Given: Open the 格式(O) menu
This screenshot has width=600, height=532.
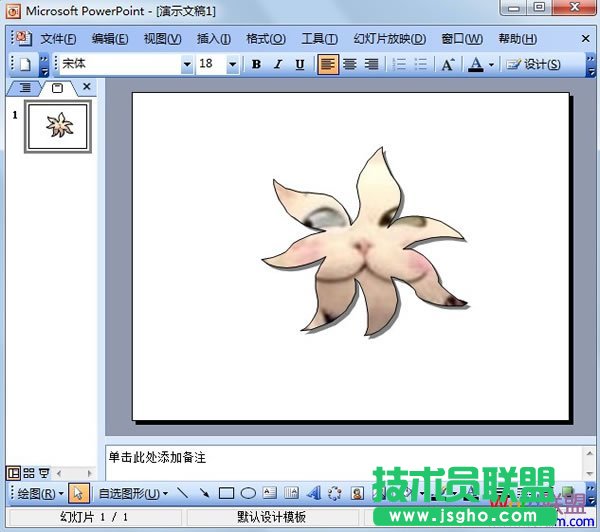Looking at the screenshot, I should pos(266,39).
